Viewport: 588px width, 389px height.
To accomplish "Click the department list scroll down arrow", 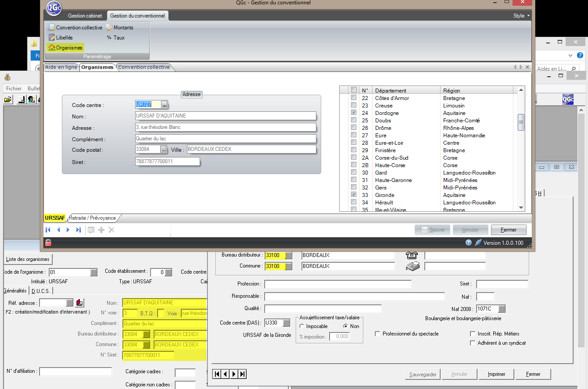I will pos(521,208).
